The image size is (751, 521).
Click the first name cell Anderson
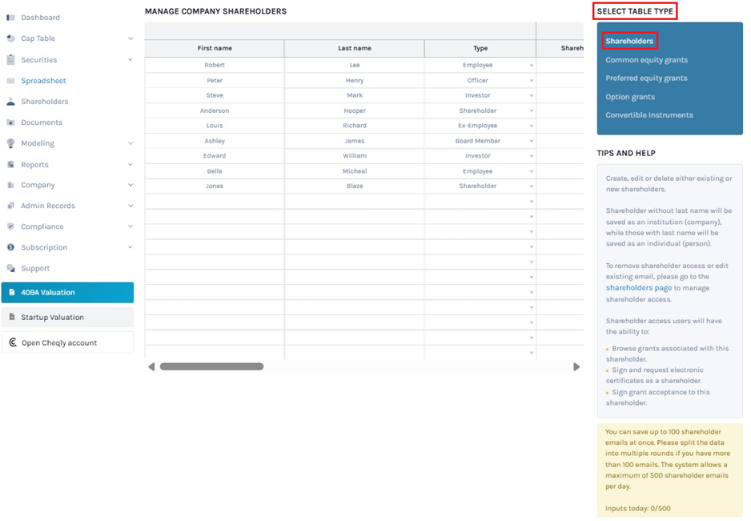(x=215, y=111)
